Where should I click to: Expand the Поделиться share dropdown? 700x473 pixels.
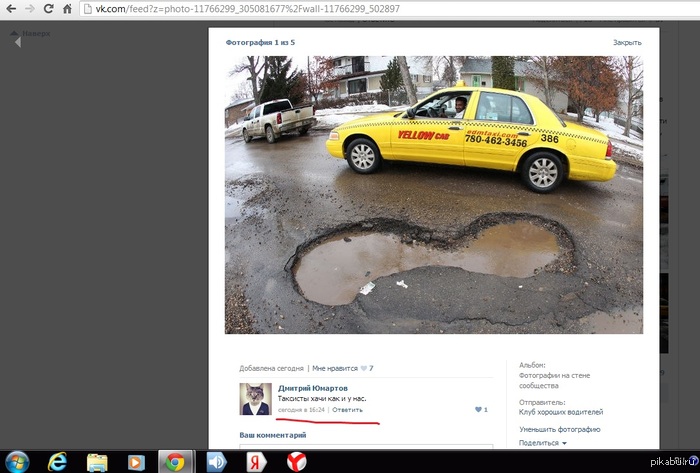point(542,443)
